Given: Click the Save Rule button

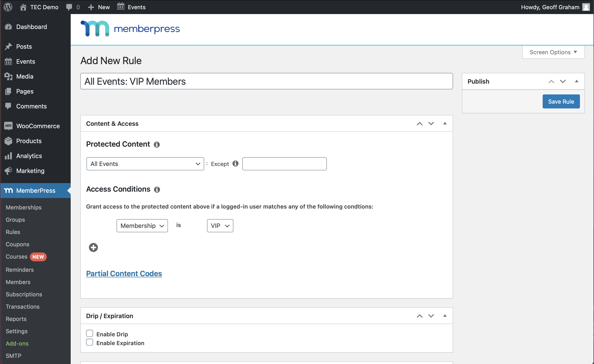Looking at the screenshot, I should click(x=561, y=101).
